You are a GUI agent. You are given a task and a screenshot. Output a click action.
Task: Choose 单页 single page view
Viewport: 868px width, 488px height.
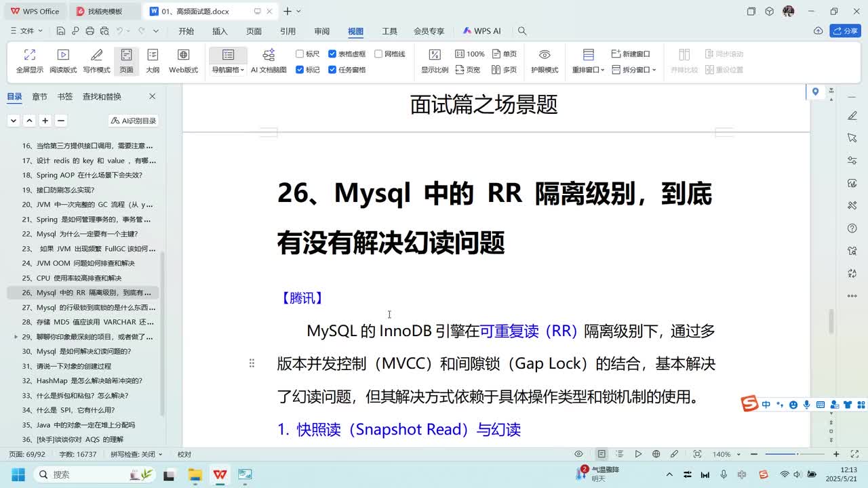(x=505, y=54)
